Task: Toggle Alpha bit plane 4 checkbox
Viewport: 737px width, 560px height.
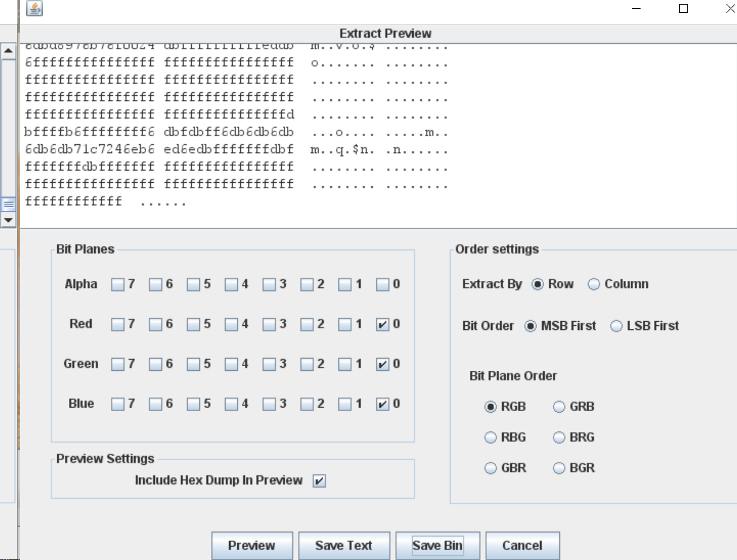Action: tap(231, 284)
